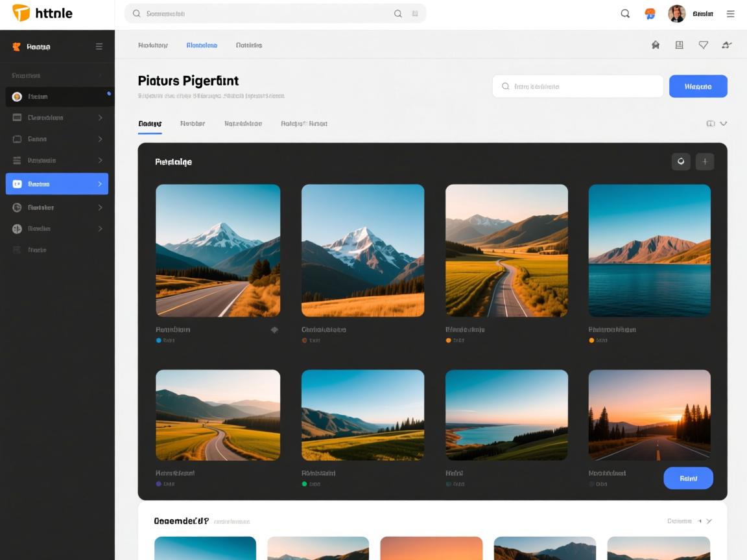Screen dimensions: 747x560
Task: Click the blue button next to the search field
Action: click(x=698, y=86)
